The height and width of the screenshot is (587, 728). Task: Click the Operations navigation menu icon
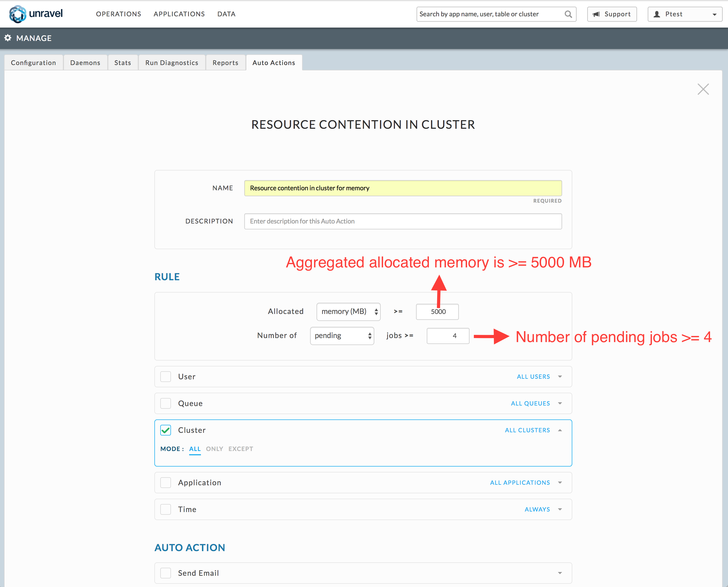tap(119, 13)
